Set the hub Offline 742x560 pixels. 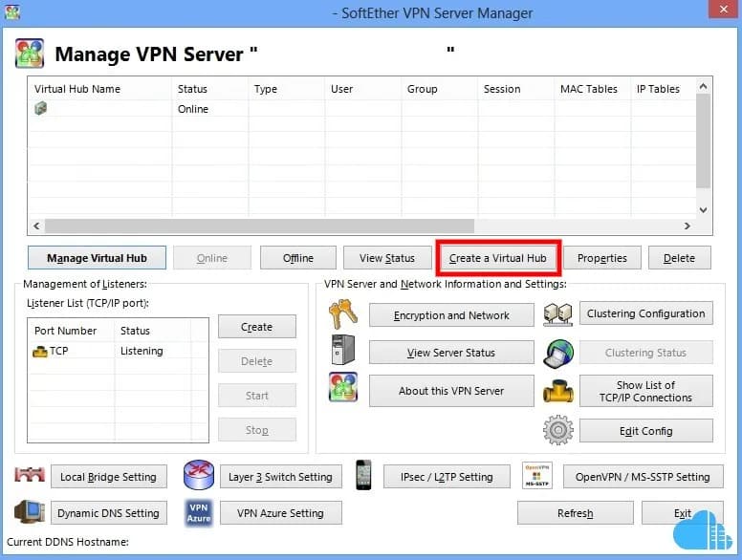[298, 258]
